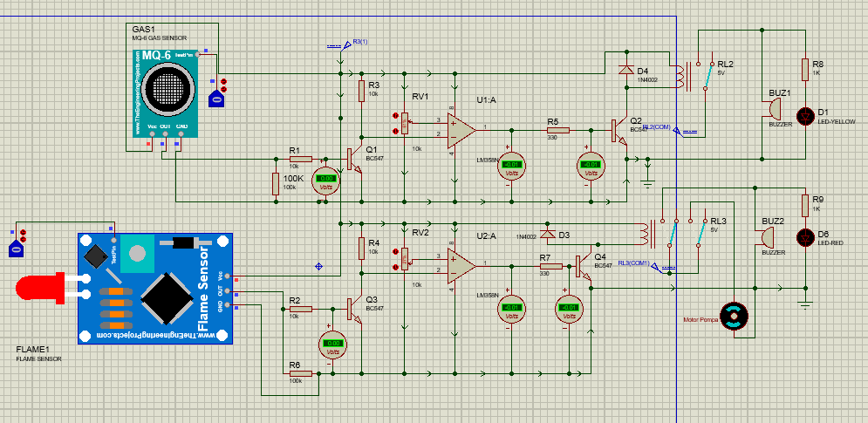Select the MQ-6 gas sensor component
Viewport: 868px width, 423px height.
[165, 93]
